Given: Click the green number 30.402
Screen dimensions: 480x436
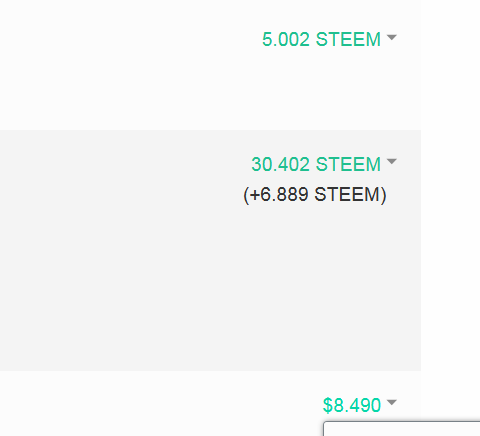Looking at the screenshot, I should (x=280, y=164).
